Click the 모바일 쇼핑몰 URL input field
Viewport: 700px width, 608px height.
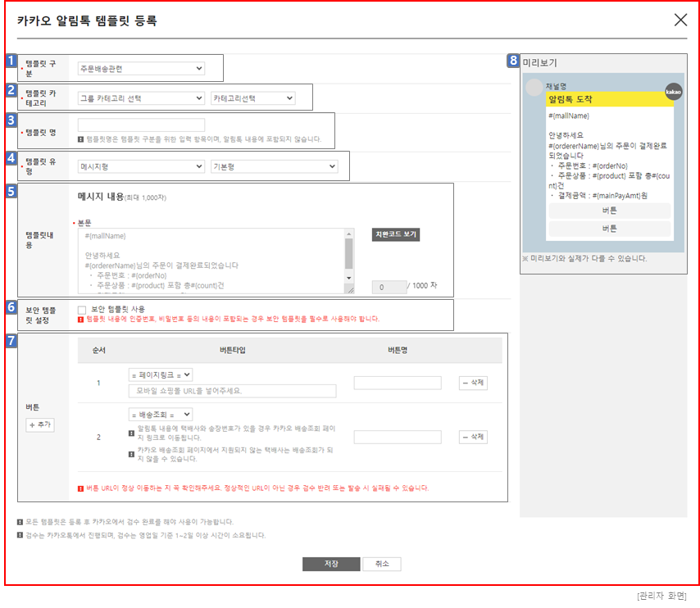pyautogui.click(x=232, y=391)
